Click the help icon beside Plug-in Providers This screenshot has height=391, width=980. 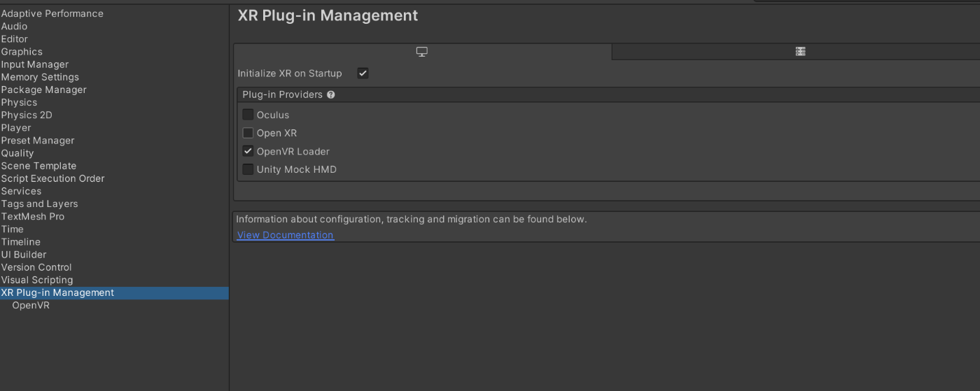pos(331,94)
